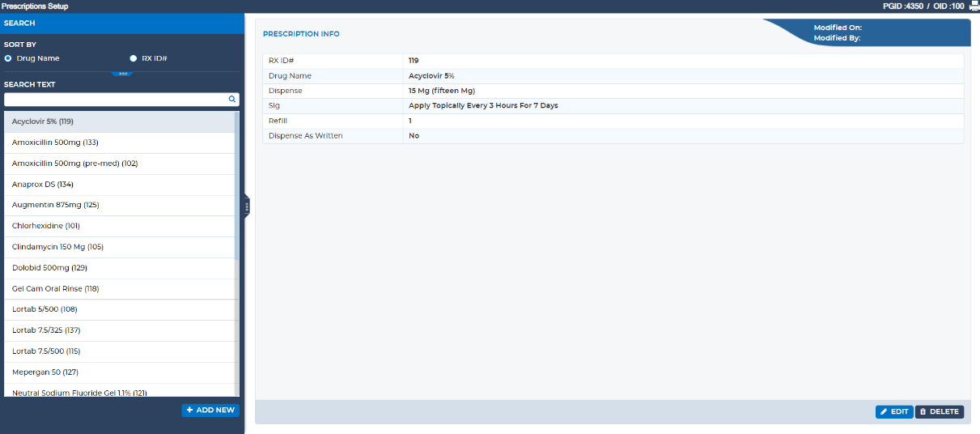This screenshot has height=434, width=980.
Task: Click the printer icon in top-right corner
Action: [x=974, y=6]
